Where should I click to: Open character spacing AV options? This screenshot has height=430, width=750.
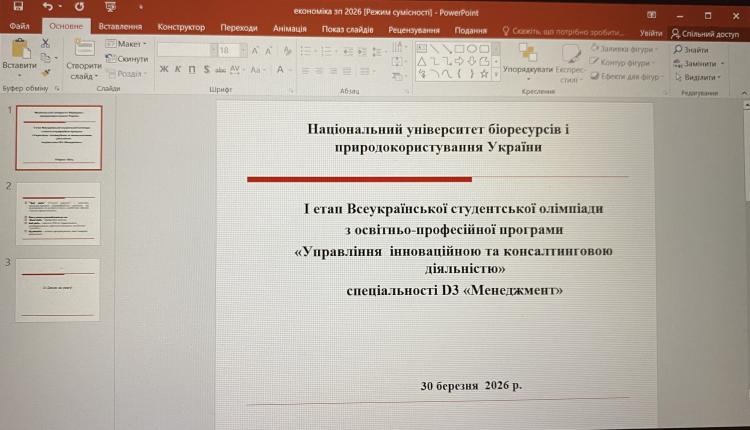point(235,70)
